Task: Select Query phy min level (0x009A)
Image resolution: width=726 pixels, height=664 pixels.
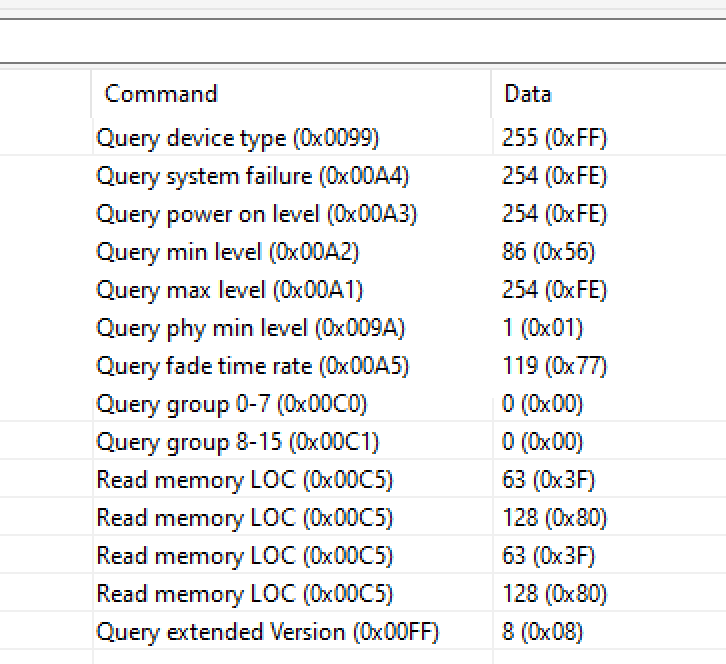Action: point(251,328)
